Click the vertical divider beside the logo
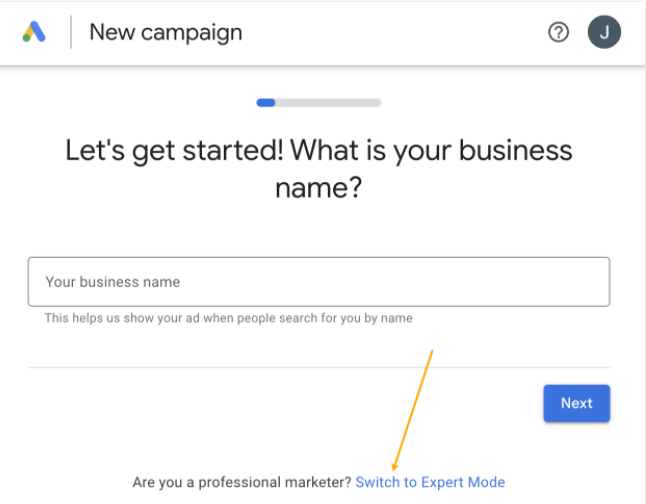The height and width of the screenshot is (504, 646). [71, 32]
